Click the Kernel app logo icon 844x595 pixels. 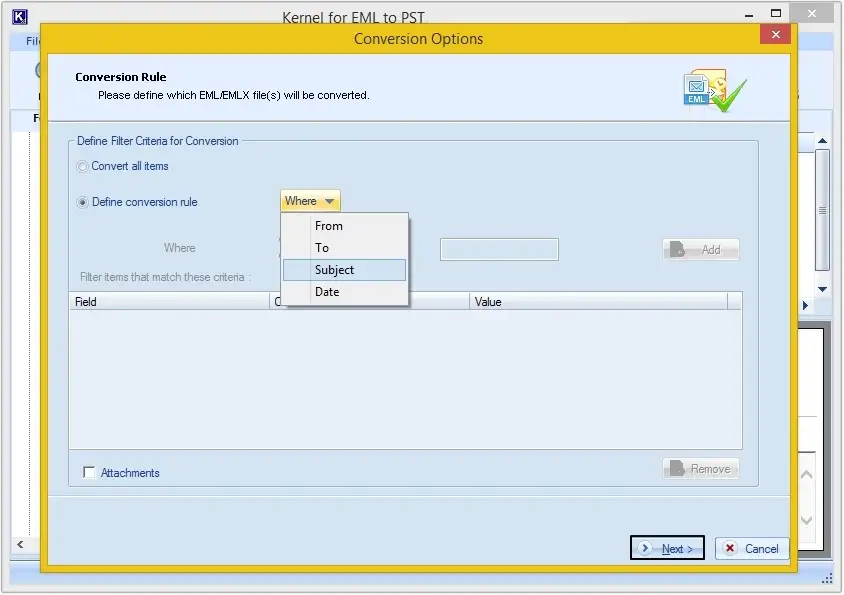coord(19,17)
